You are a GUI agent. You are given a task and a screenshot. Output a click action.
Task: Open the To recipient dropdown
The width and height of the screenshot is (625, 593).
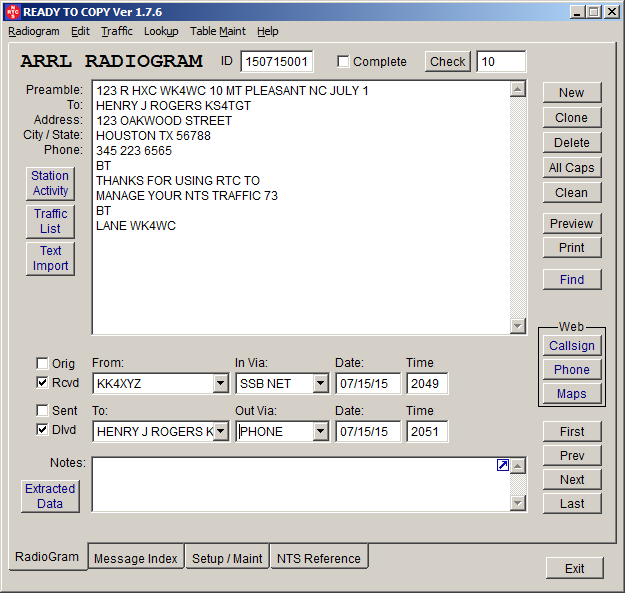point(220,431)
